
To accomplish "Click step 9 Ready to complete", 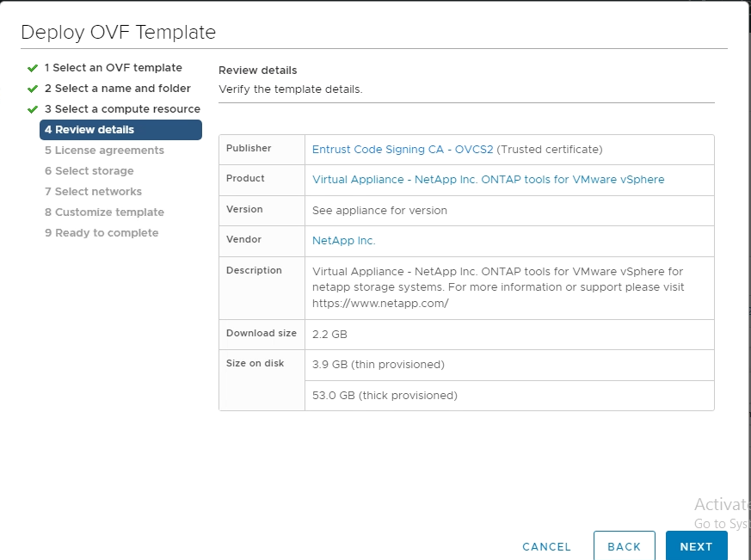I will pos(102,233).
